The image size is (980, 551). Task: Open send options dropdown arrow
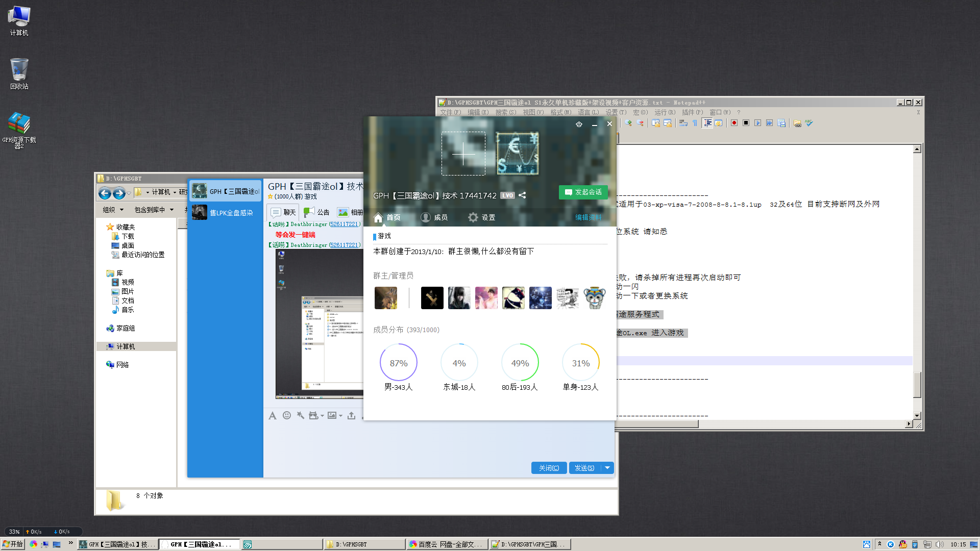tap(607, 468)
